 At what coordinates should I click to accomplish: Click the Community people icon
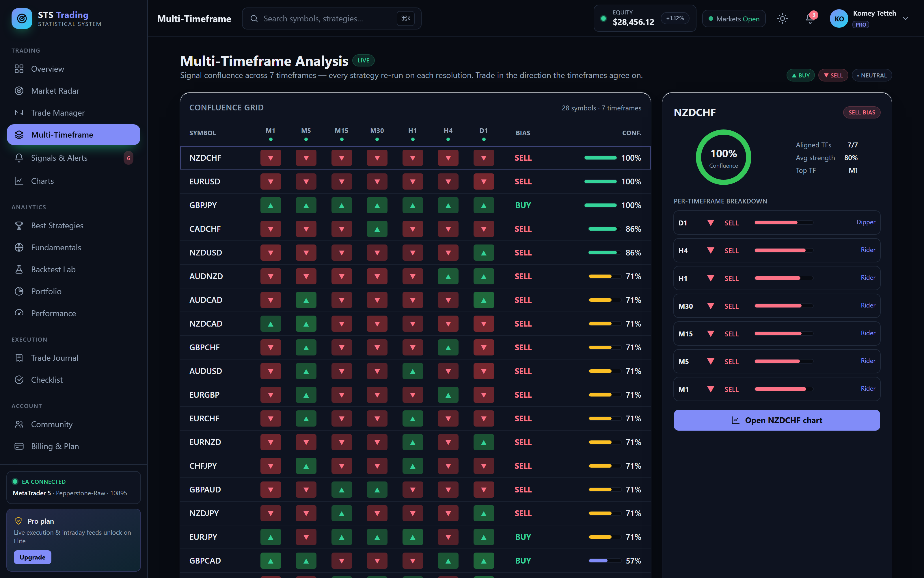coord(19,424)
